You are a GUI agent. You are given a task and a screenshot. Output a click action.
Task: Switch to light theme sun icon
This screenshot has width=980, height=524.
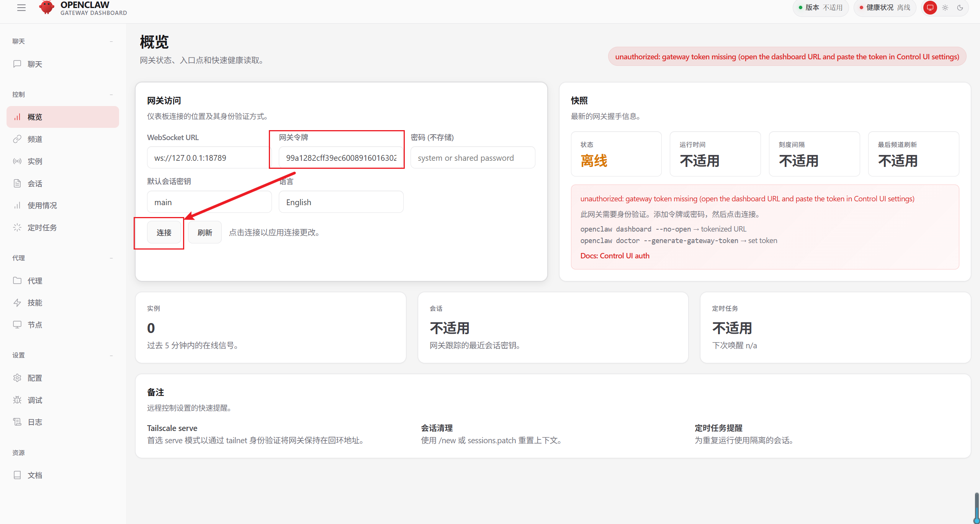[945, 8]
